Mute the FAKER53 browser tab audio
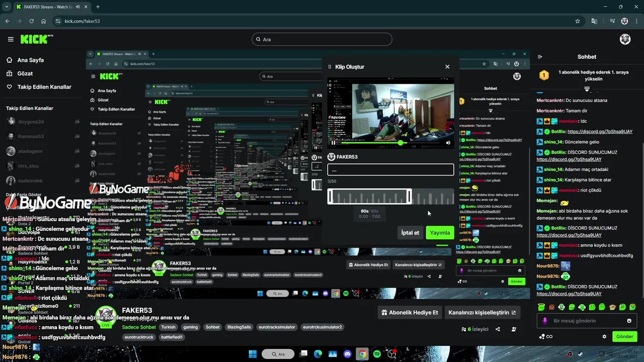 click(x=77, y=7)
